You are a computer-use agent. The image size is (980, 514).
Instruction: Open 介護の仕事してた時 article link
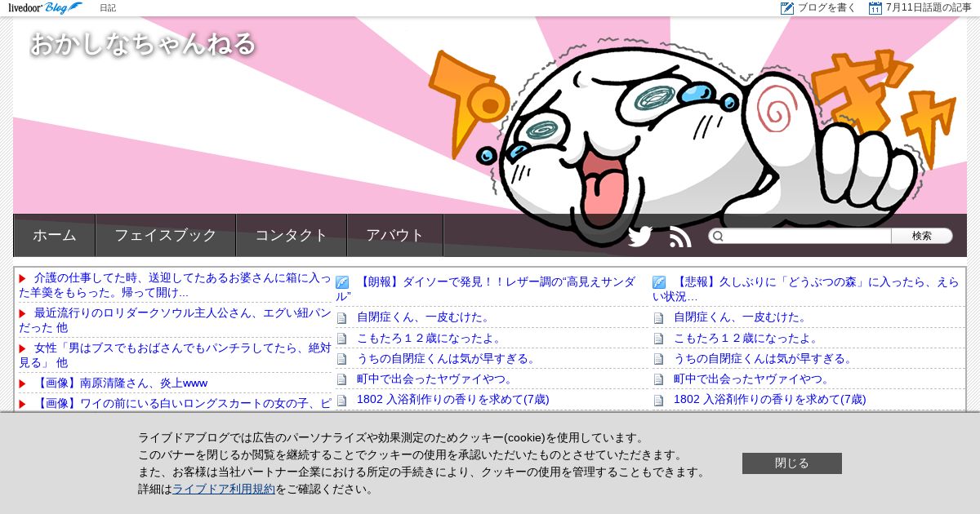[175, 285]
